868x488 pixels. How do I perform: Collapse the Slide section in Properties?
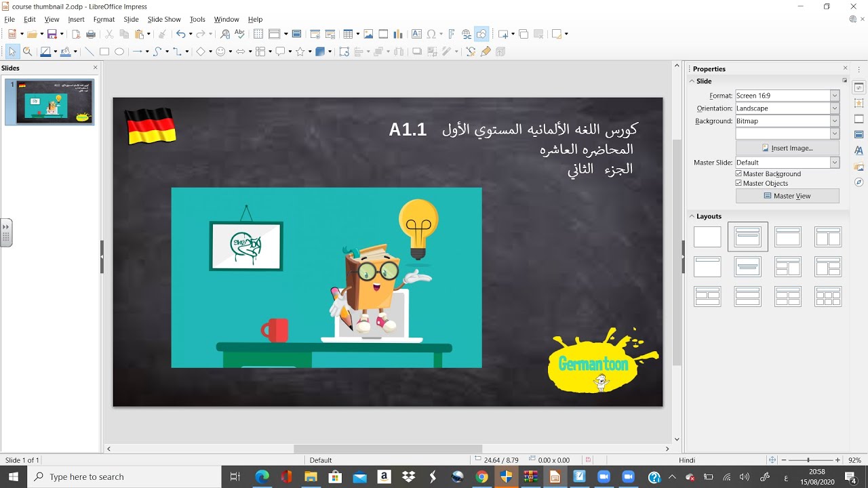[x=692, y=81]
